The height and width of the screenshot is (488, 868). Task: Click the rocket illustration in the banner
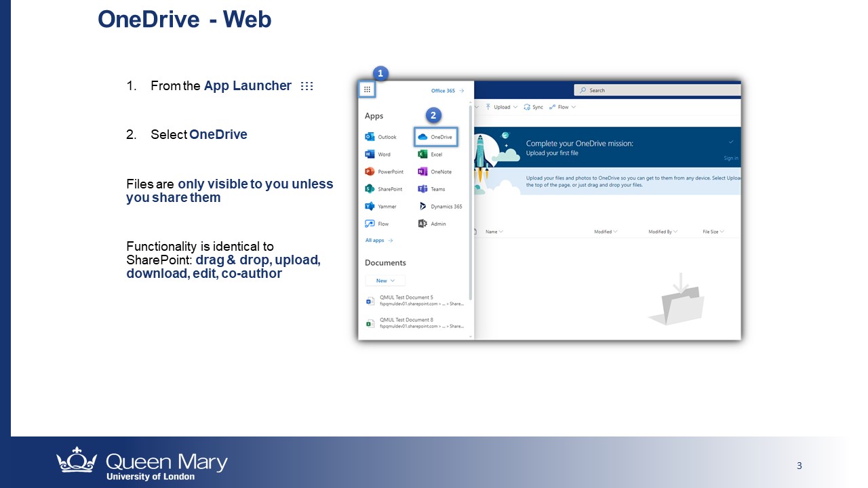(482, 158)
